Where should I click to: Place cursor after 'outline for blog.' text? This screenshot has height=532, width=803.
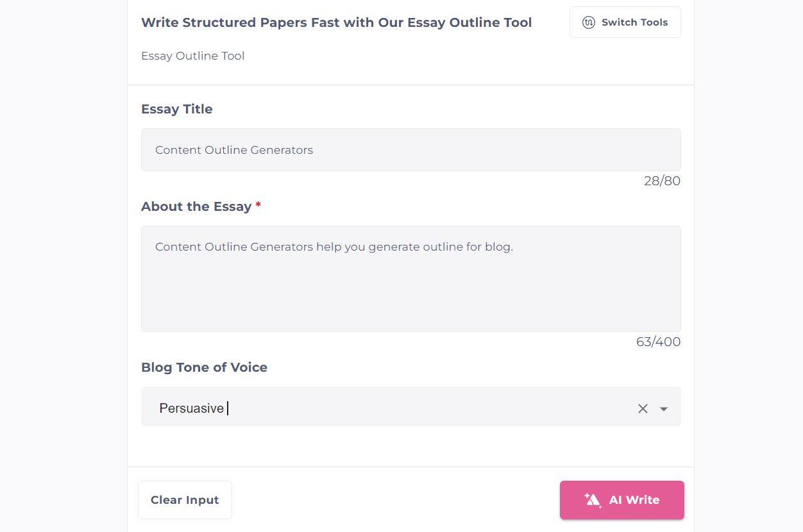(x=514, y=247)
